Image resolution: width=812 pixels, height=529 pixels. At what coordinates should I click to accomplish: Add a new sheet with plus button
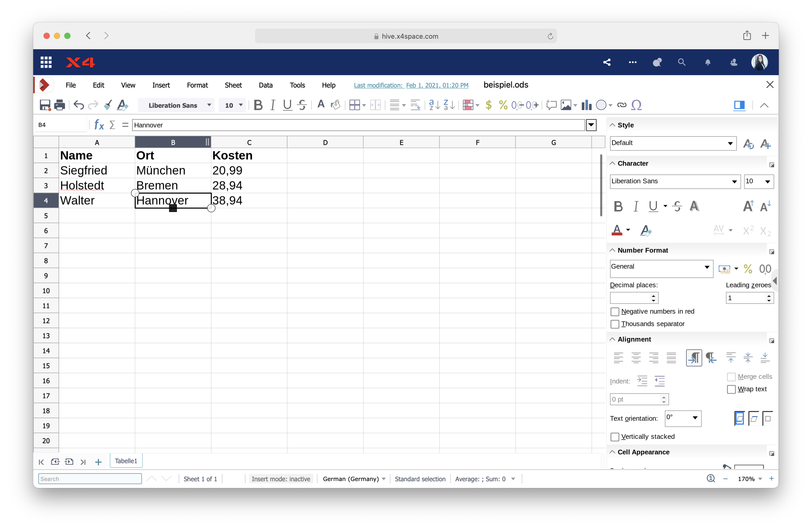(x=98, y=462)
